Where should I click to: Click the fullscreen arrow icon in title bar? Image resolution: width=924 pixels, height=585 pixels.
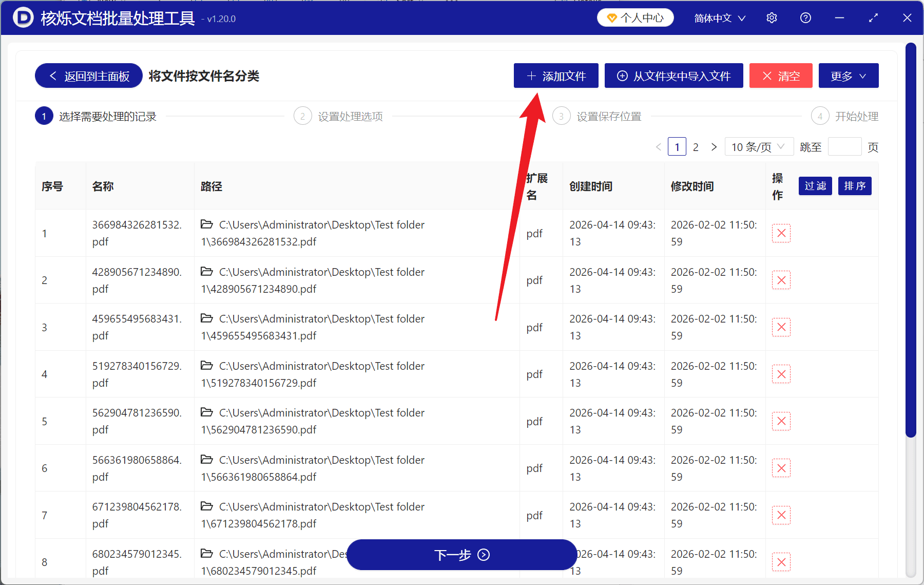point(873,17)
